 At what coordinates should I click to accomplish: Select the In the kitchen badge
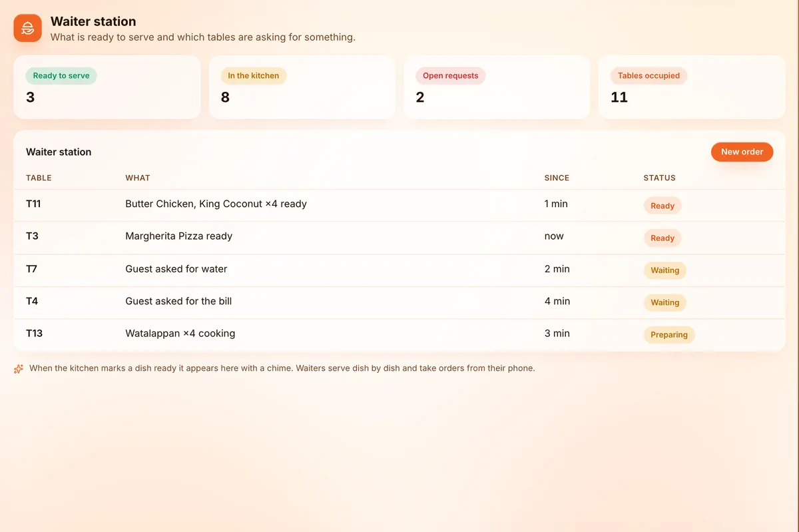click(253, 76)
